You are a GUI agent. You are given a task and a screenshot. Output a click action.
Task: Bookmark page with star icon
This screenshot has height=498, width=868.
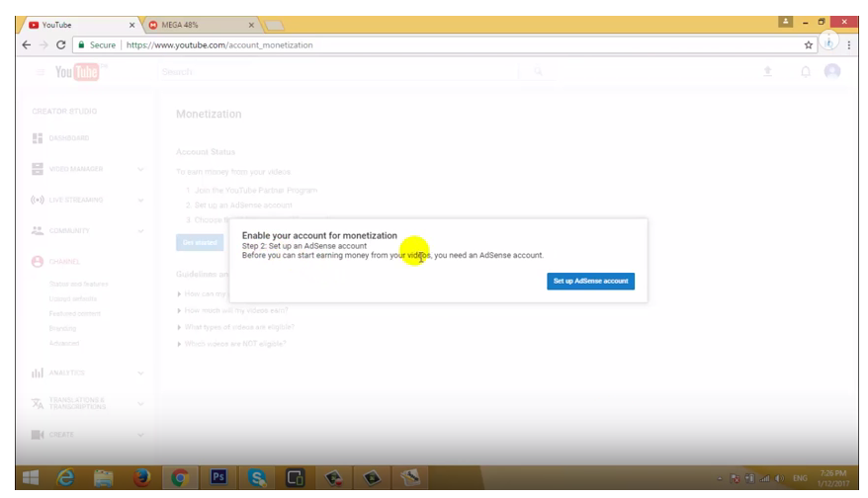pos(809,44)
